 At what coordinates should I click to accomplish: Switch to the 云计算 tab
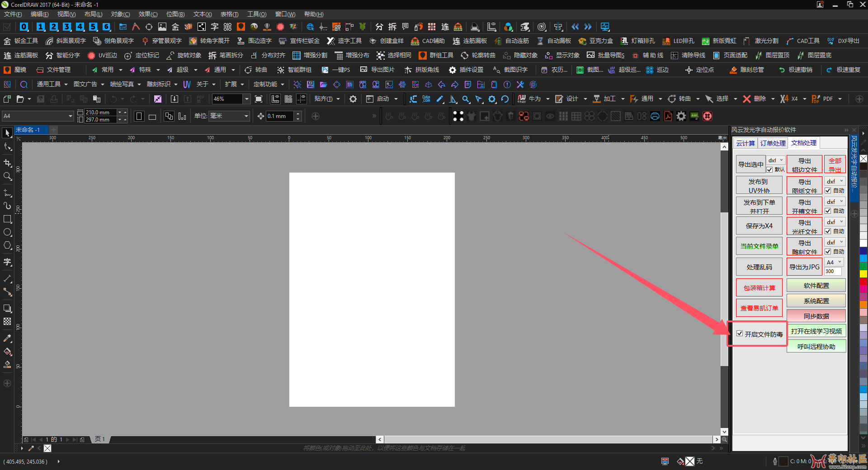click(x=745, y=143)
